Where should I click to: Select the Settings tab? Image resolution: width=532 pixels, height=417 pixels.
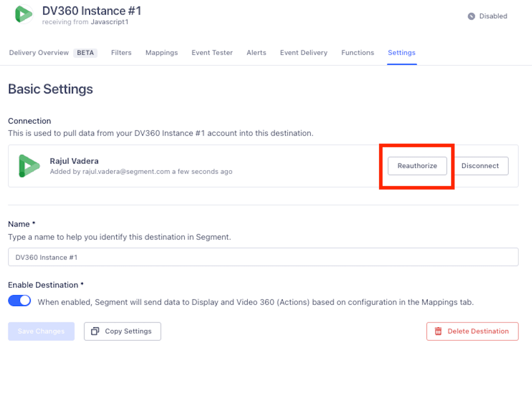pos(401,53)
